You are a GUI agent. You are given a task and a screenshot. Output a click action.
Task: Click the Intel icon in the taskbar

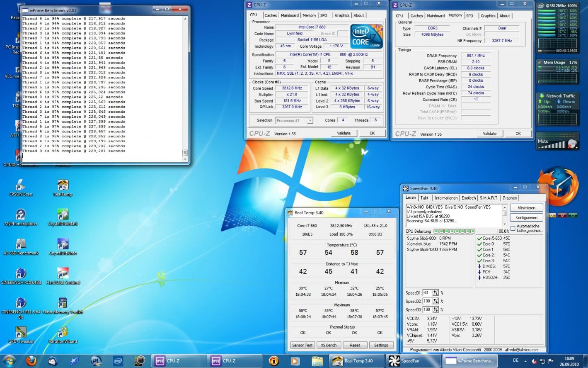click(118, 361)
